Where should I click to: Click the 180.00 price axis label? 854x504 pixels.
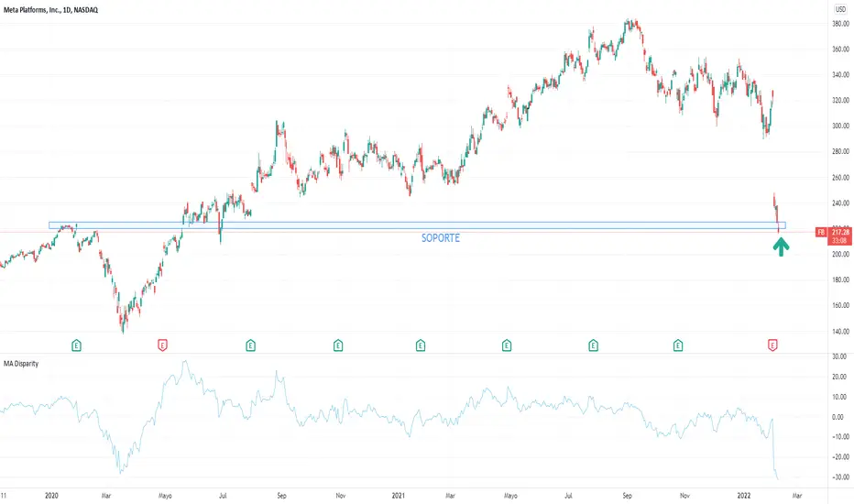coord(840,280)
